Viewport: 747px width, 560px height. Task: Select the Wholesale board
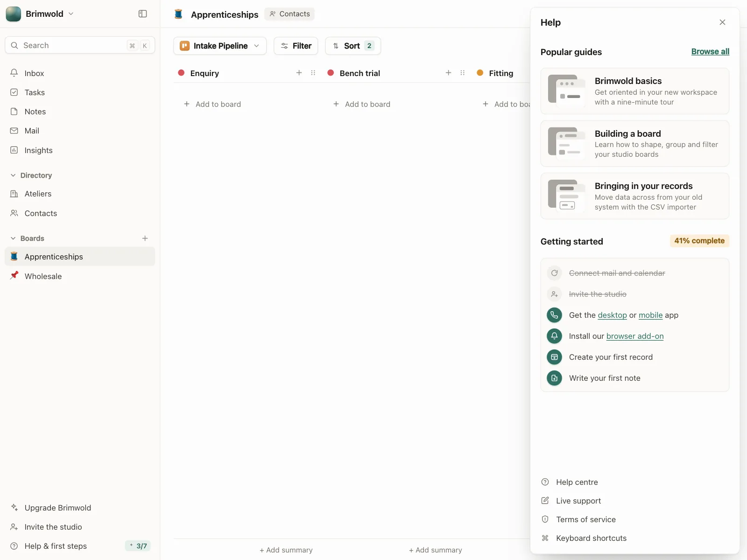(x=80, y=276)
